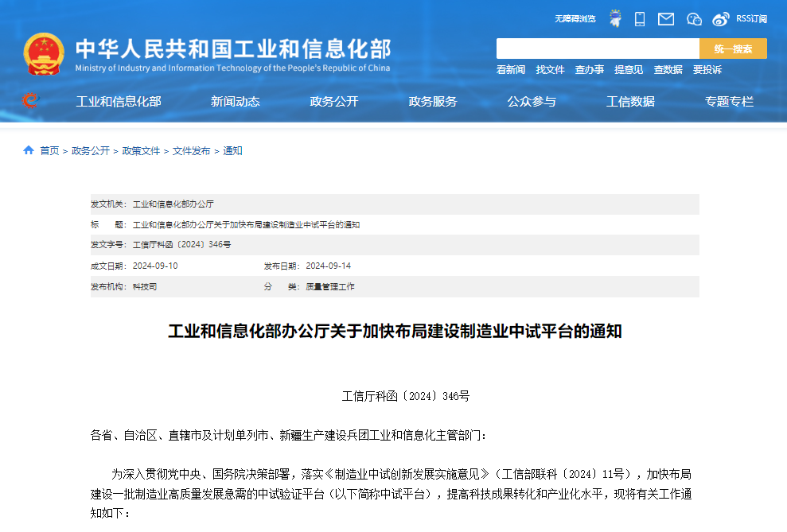The height and width of the screenshot is (532, 787).
Task: Switch to the 专题专栏 section
Action: (x=729, y=101)
